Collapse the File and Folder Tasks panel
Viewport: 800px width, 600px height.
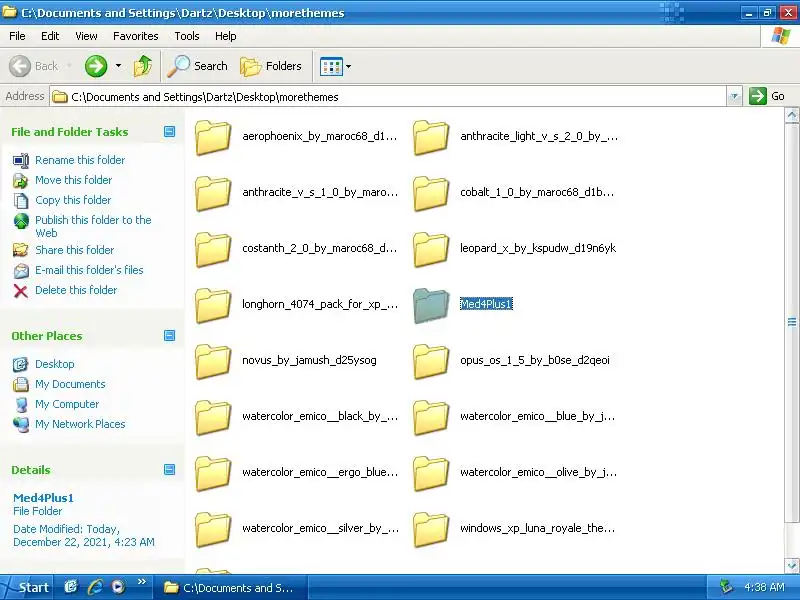(169, 132)
